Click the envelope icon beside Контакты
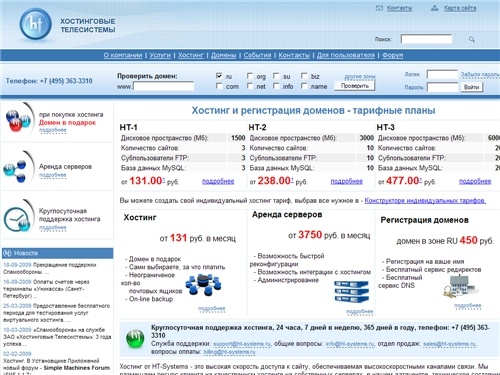 pyautogui.click(x=379, y=8)
